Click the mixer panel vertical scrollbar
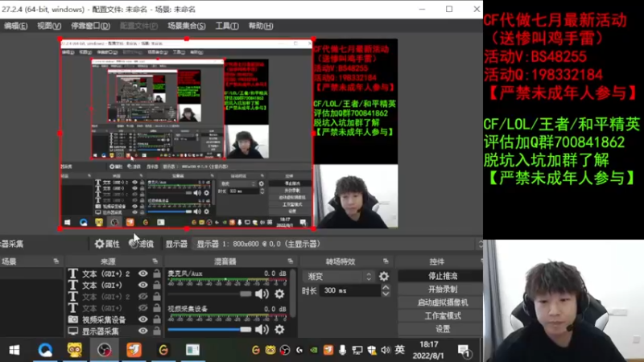This screenshot has height=362, width=644. [293, 293]
